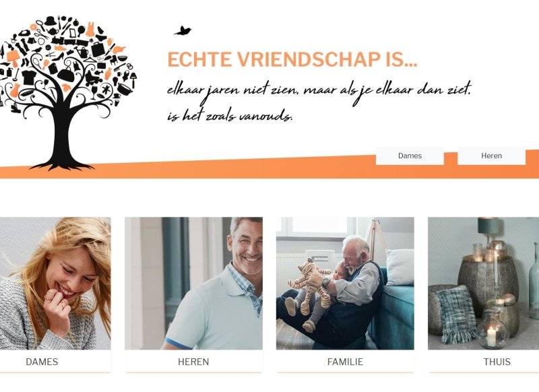The width and height of the screenshot is (539, 392).
Task: Go to the HEREN category label
Action: (x=193, y=362)
